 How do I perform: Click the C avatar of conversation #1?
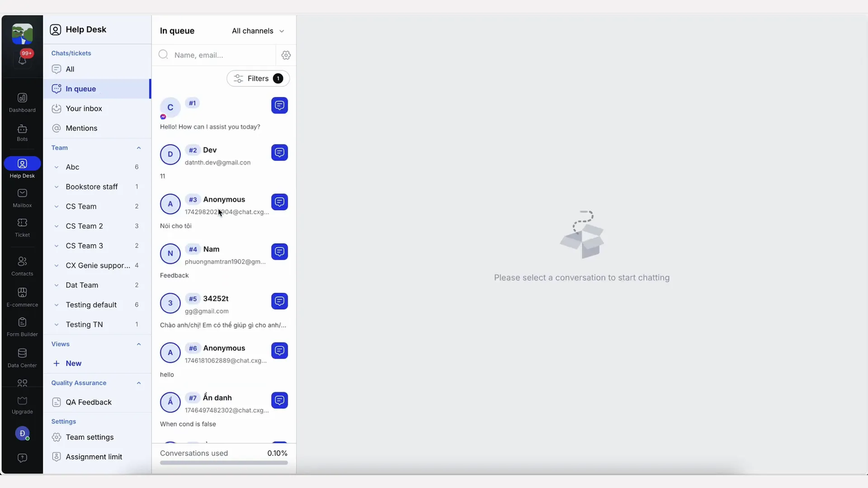click(x=170, y=107)
